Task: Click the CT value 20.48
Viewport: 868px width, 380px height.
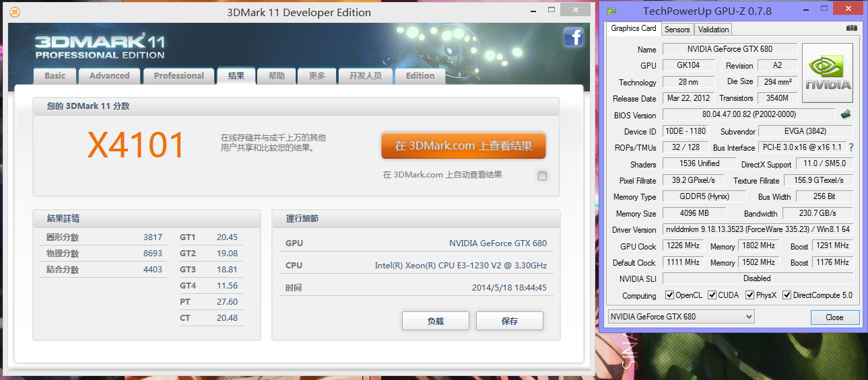Action: pos(227,318)
